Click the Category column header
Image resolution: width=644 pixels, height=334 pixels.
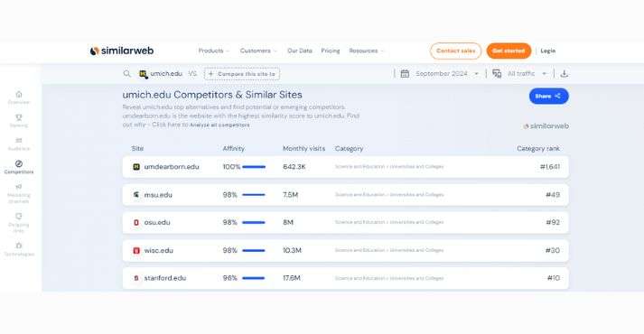[x=350, y=149]
